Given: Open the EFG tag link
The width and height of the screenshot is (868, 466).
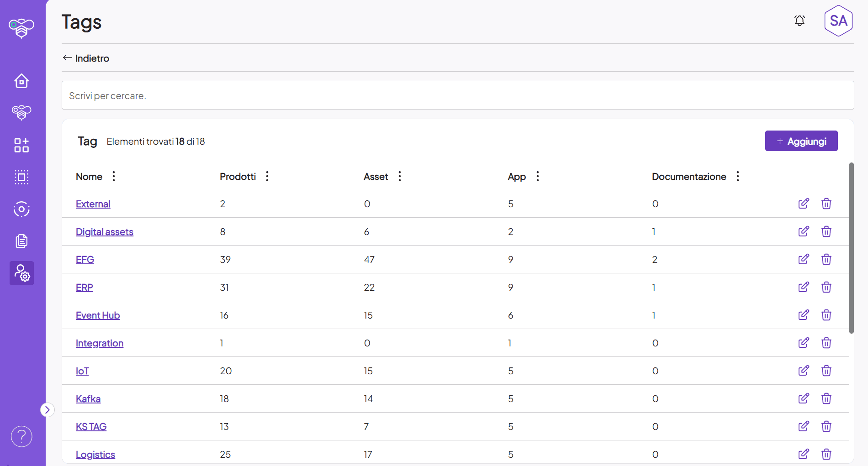Looking at the screenshot, I should click(85, 259).
